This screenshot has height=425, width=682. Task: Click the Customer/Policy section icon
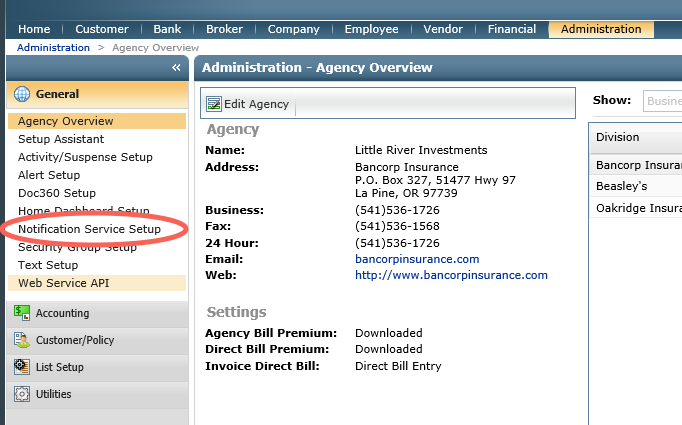21,340
